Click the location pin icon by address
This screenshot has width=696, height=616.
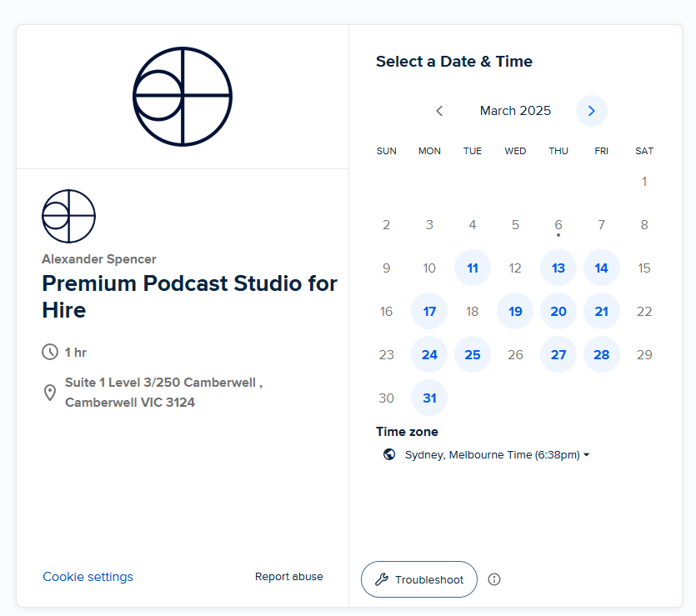[50, 393]
